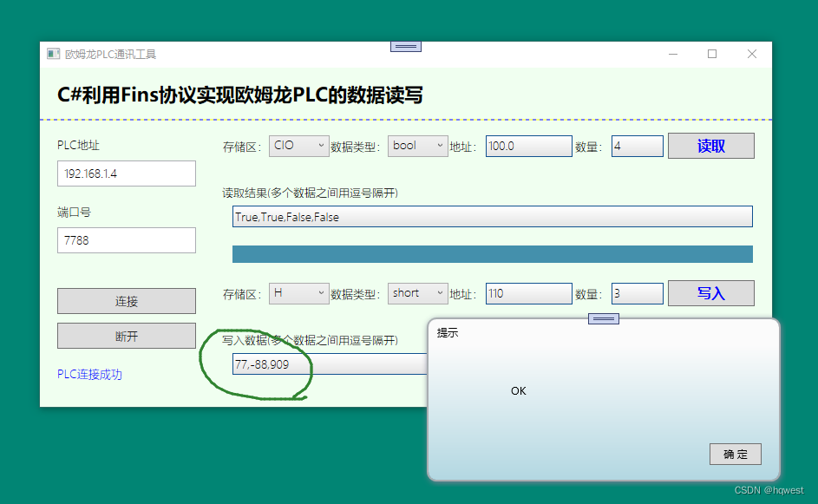Click the write quantity field 3

(x=638, y=293)
